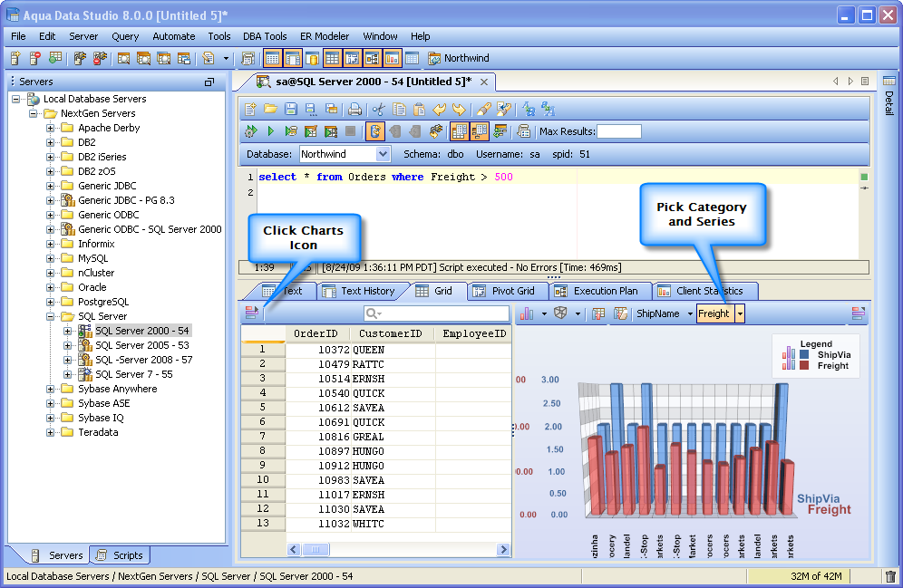The image size is (903, 588).
Task: Click the Paste clipboard icon
Action: 419,110
